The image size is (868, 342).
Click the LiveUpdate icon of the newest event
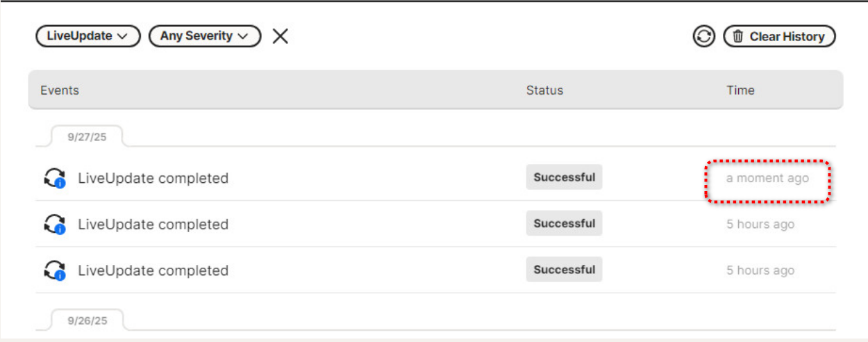tap(54, 179)
